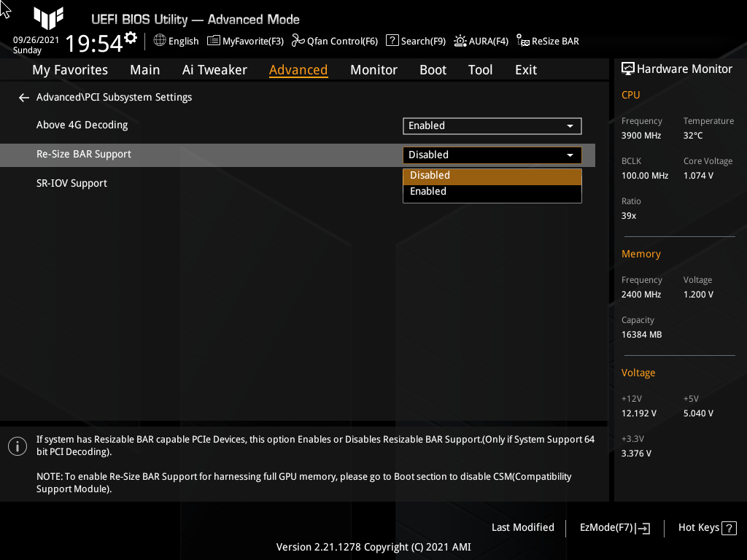The height and width of the screenshot is (560, 747).
Task: Keep Re-Size BAR Support set to Disabled
Action: [492, 175]
